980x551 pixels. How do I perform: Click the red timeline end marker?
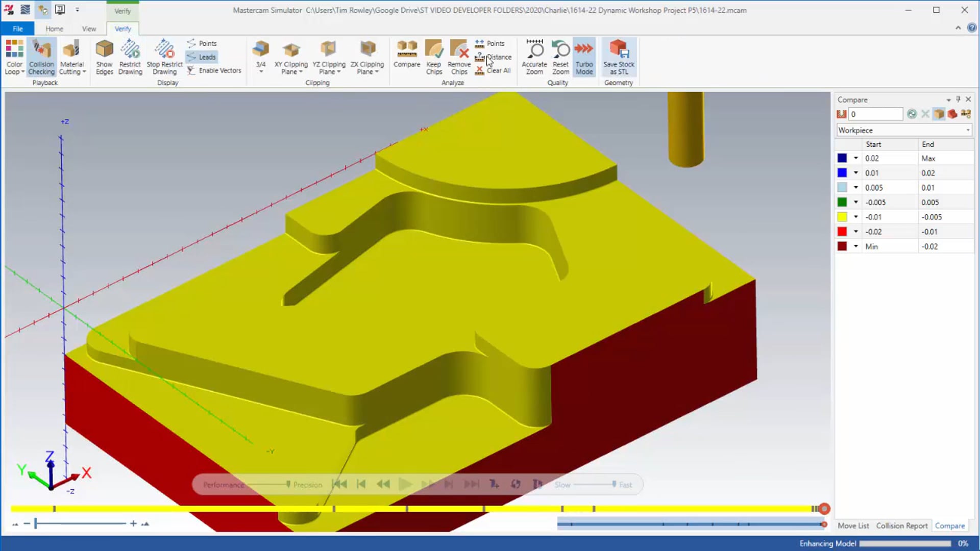824,509
